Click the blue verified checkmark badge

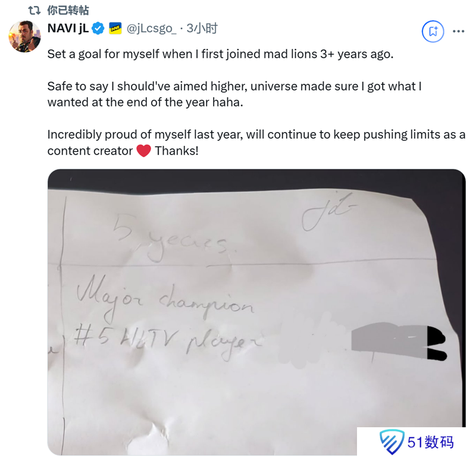pyautogui.click(x=98, y=29)
